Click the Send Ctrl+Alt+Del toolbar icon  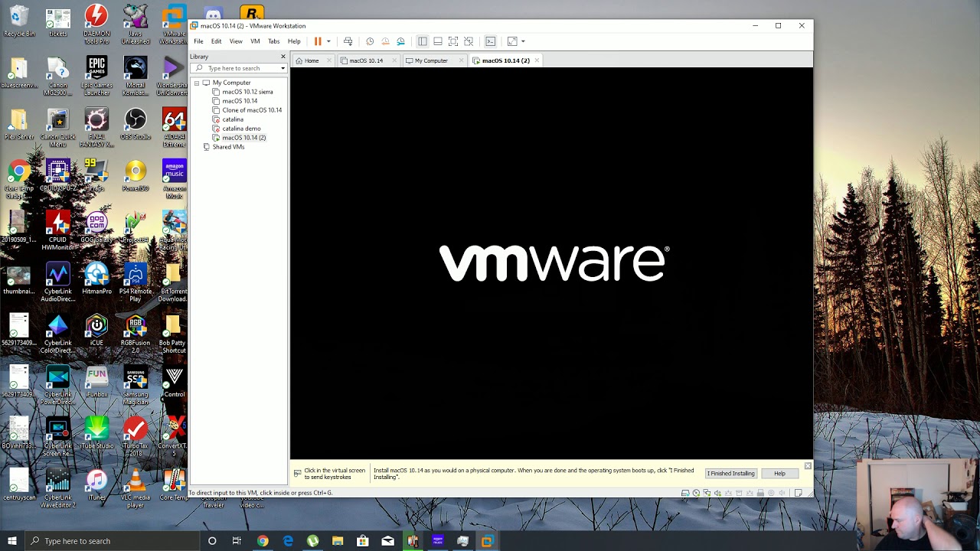pos(348,41)
